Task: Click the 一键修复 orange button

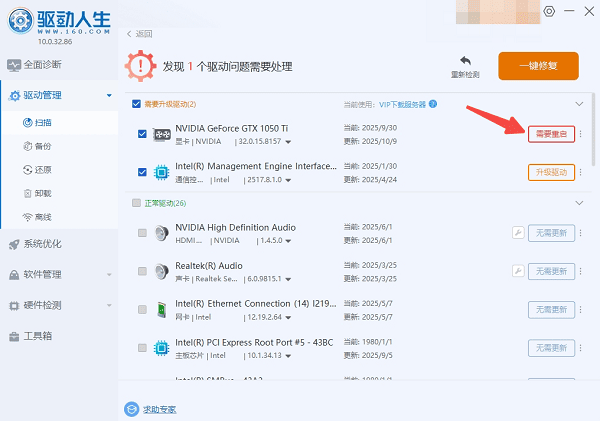Action: point(538,66)
